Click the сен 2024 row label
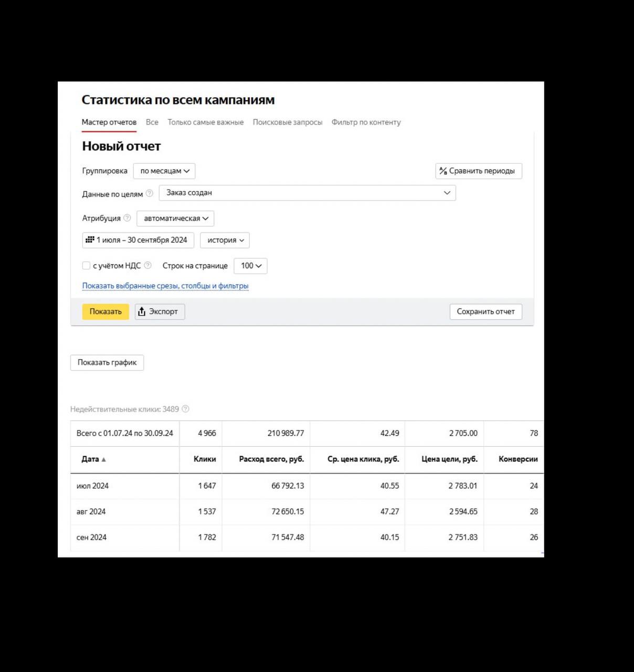The image size is (634, 672). 91,538
